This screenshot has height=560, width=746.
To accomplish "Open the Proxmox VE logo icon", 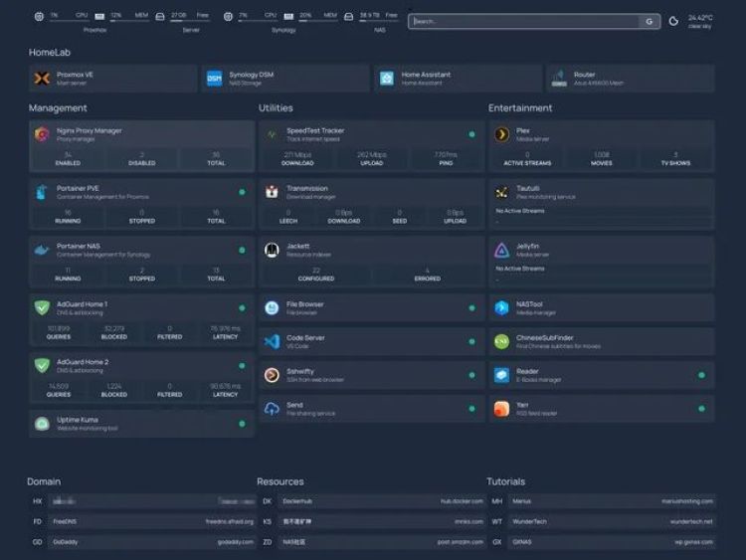I will pos(42,79).
